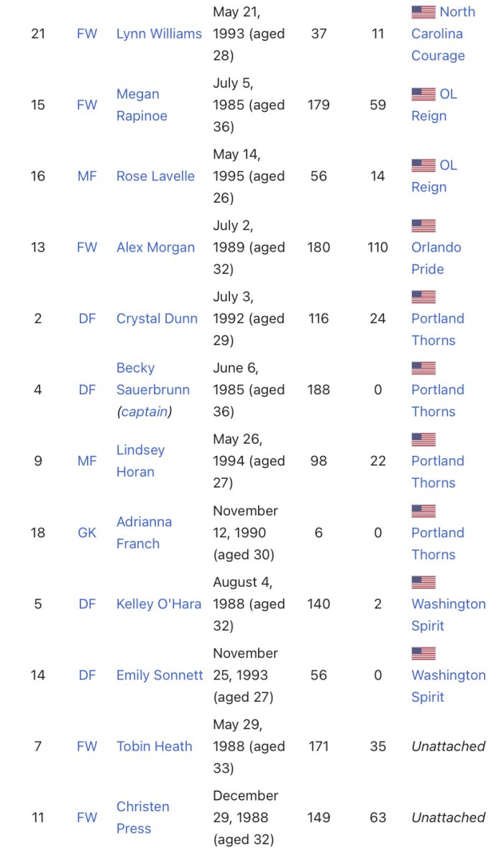Click the US flag in Crystal Dunn's row
This screenshot has height=863, width=504.
point(423,297)
